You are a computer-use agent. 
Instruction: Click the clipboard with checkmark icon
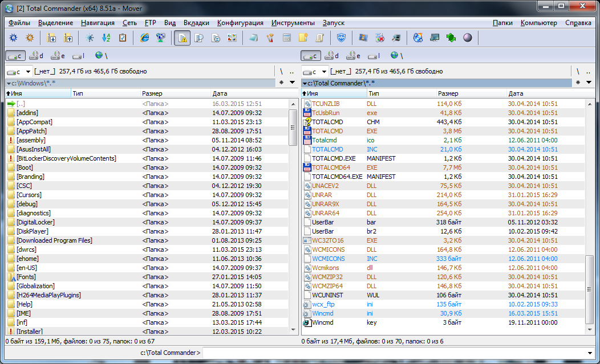pyautogui.click(x=123, y=38)
